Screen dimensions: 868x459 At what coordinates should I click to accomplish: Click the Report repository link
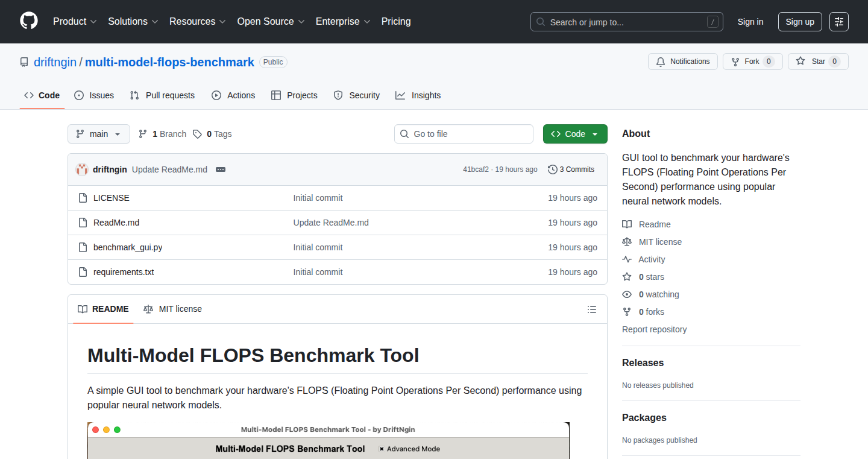(x=654, y=329)
